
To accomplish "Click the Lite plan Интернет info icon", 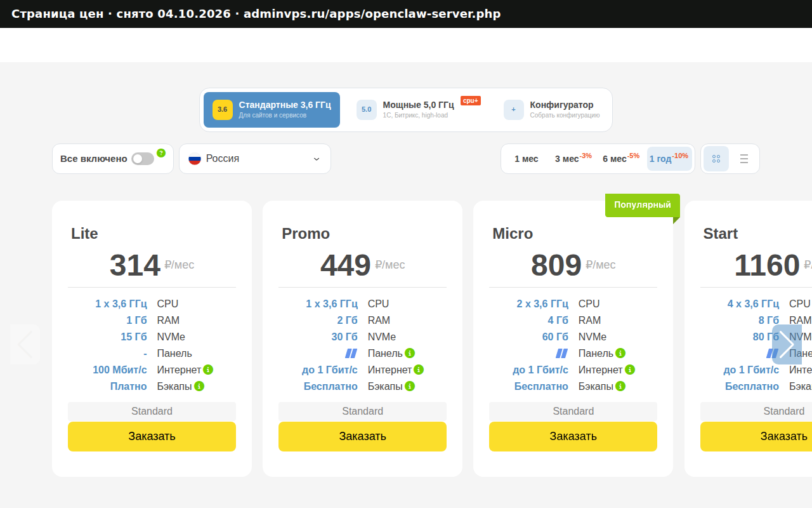I will point(208,370).
